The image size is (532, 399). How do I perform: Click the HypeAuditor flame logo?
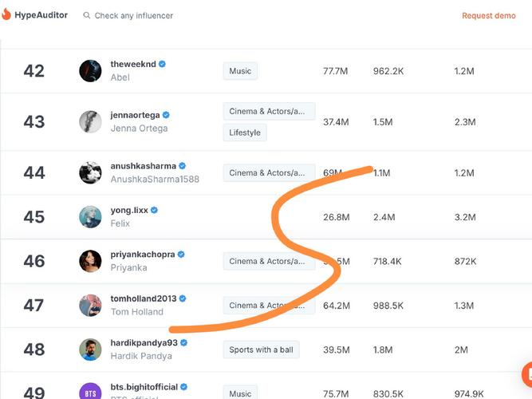(x=7, y=15)
